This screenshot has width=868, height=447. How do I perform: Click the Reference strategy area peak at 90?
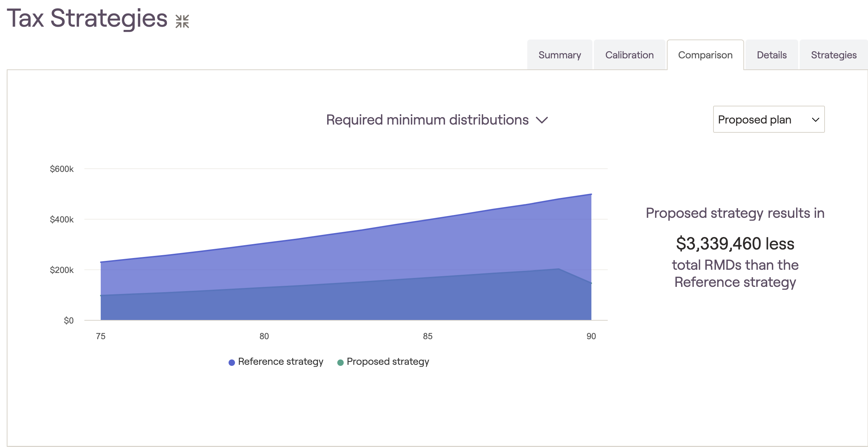[x=591, y=194]
